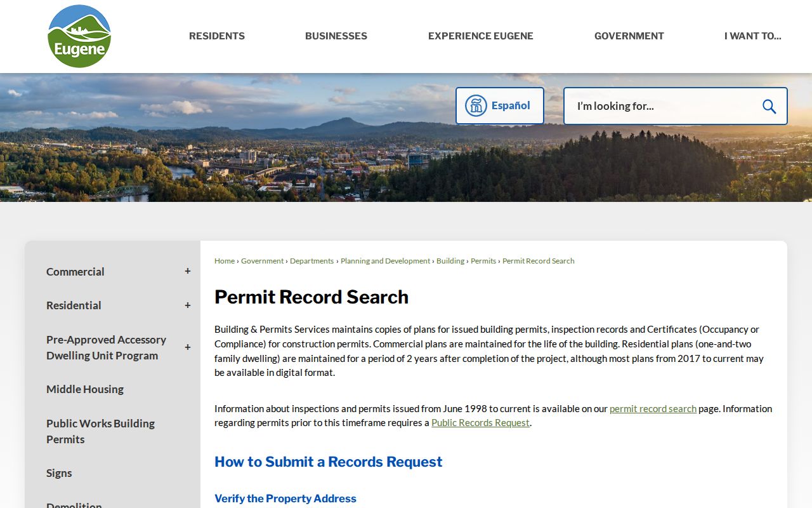Click the "Permit Record Search" page heading

311,297
